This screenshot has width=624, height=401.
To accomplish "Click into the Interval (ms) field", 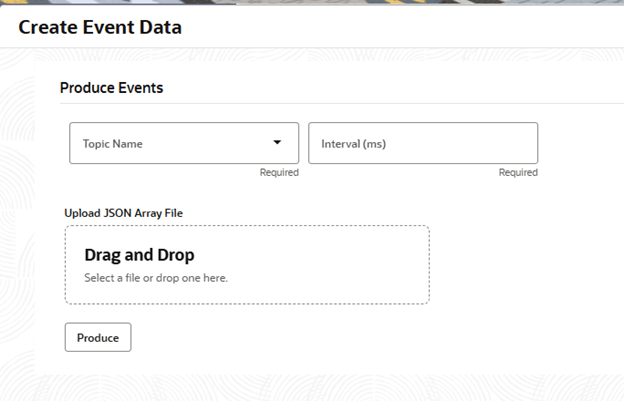I will pos(423,143).
